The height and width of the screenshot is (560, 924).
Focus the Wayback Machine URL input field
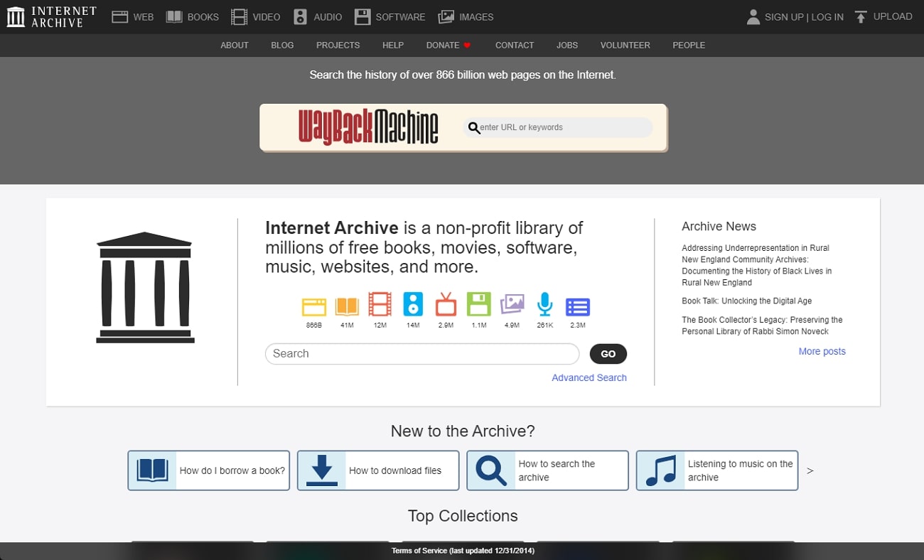[x=557, y=127]
